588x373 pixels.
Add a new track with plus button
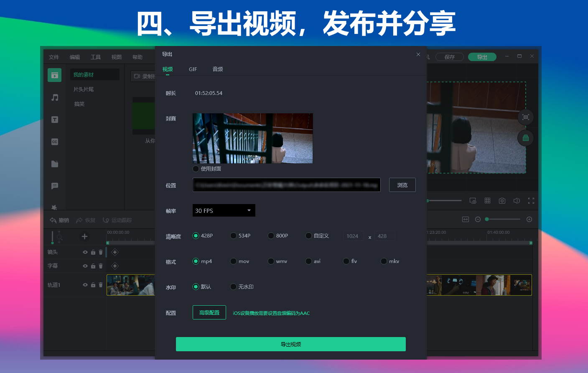[x=84, y=237]
